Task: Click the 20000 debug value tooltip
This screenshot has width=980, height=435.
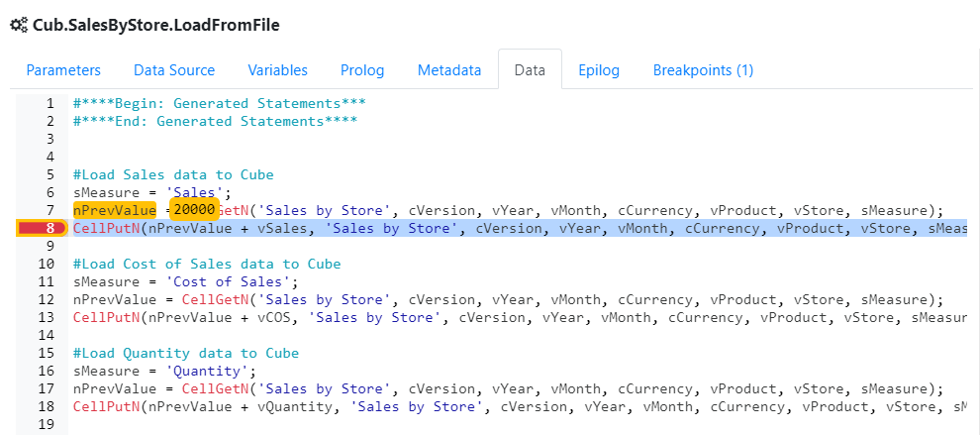Action: pos(194,210)
